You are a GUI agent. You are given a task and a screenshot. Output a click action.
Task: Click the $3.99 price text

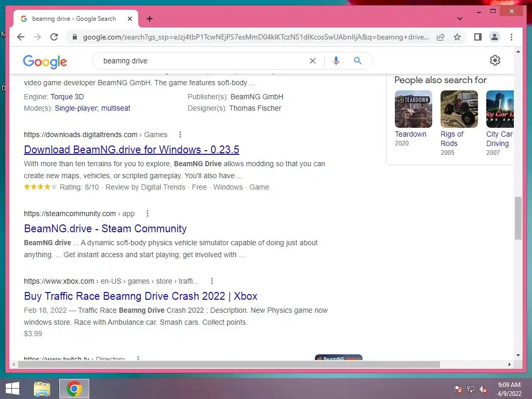[33, 334]
